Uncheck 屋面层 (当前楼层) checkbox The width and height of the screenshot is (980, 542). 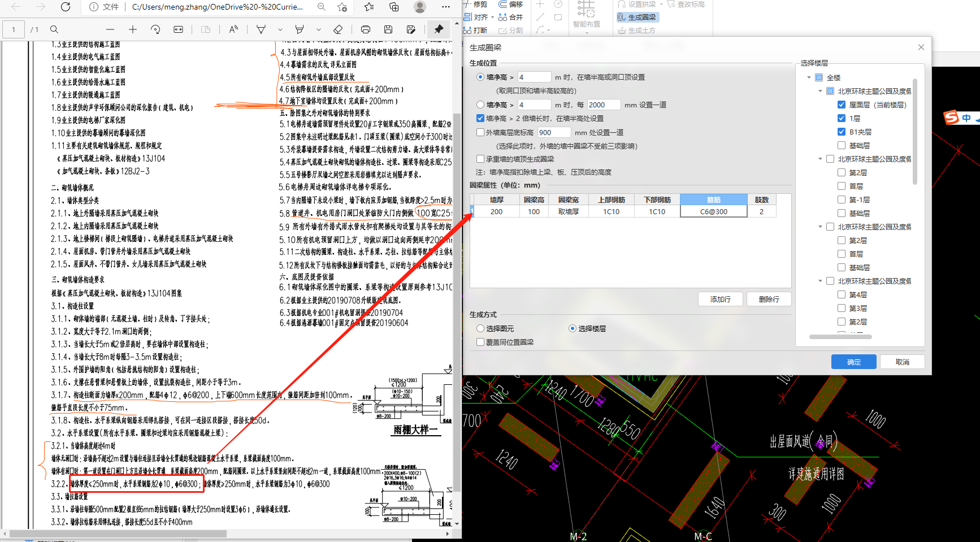pyautogui.click(x=842, y=105)
